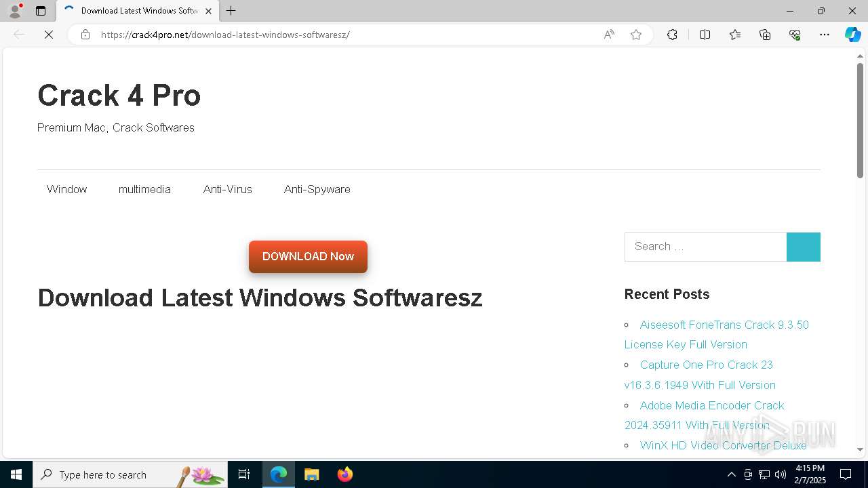The height and width of the screenshot is (488, 868).
Task: Click the page vertical scrollbar thumb
Action: [860, 121]
